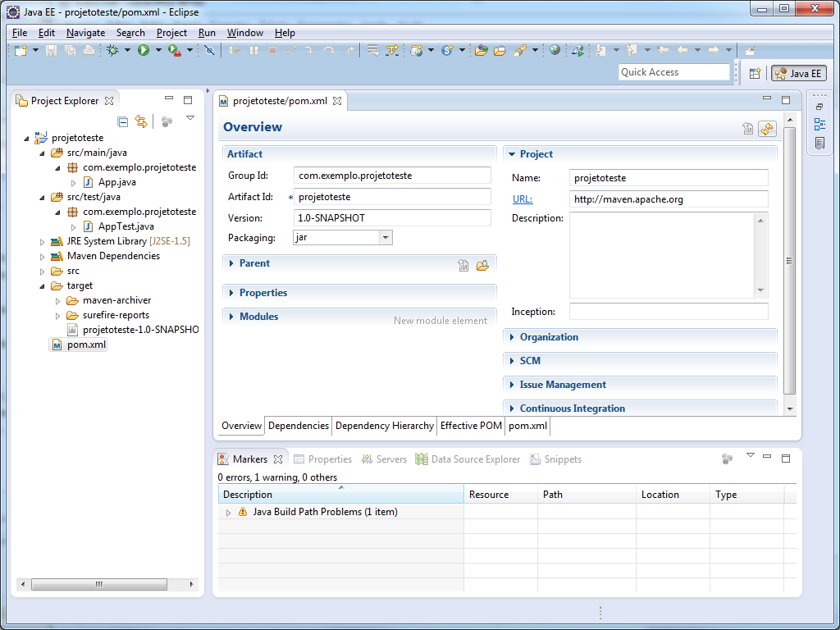This screenshot has width=840, height=630.
Task: Open the Packaging combo box
Action: coord(343,237)
